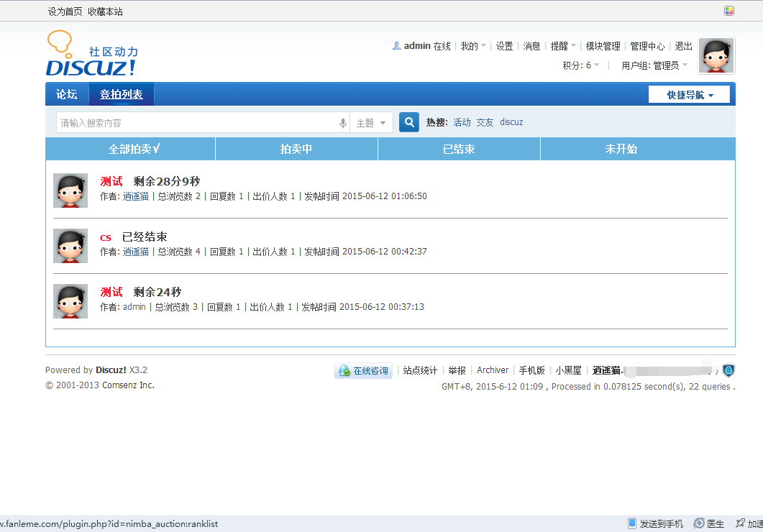This screenshot has width=763, height=532.
Task: Click the admin avatar in the header
Action: (x=716, y=56)
